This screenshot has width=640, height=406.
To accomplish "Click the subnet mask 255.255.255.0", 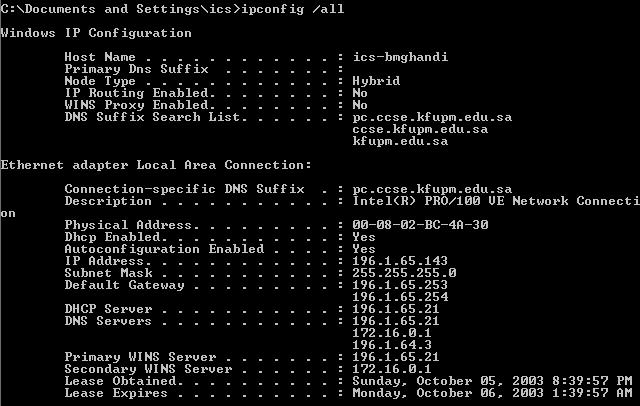I will (x=404, y=273).
